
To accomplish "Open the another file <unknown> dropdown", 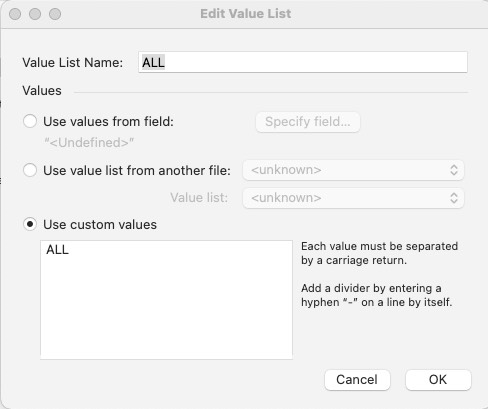I will click(353, 170).
